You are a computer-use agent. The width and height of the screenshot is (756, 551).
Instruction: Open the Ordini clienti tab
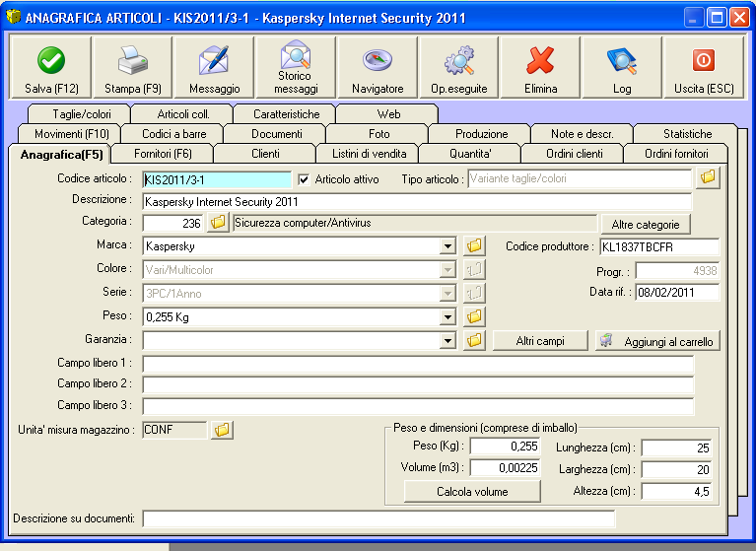pos(574,154)
